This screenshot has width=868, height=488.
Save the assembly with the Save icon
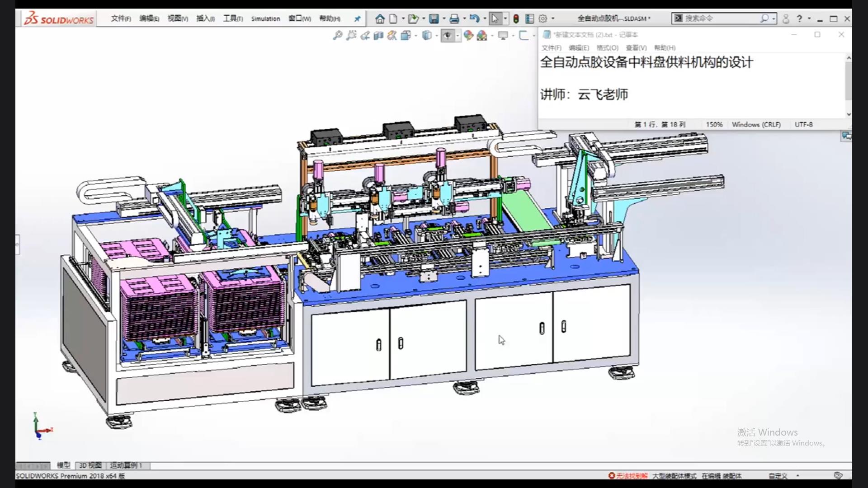[434, 19]
